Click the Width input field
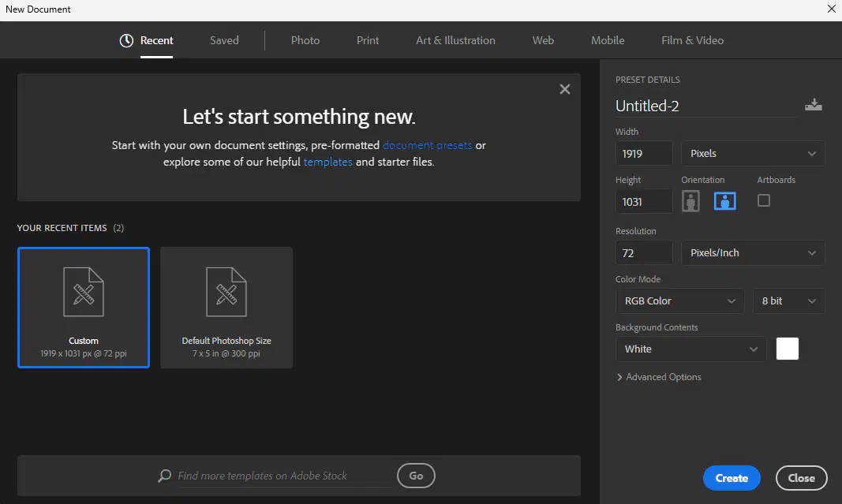842x504 pixels. pyautogui.click(x=644, y=154)
